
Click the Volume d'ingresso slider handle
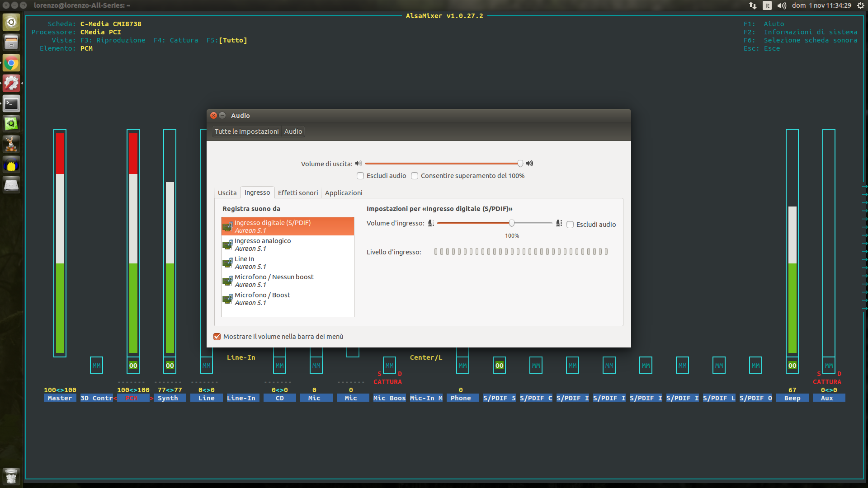511,223
